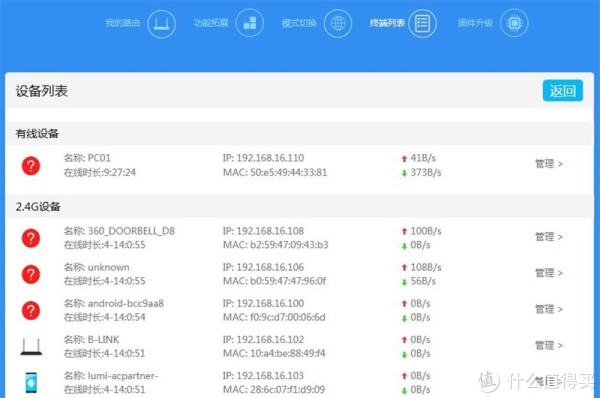Select the name 名称: lumi-acpartner-
Viewport: 600px width, 398px height.
tap(111, 376)
